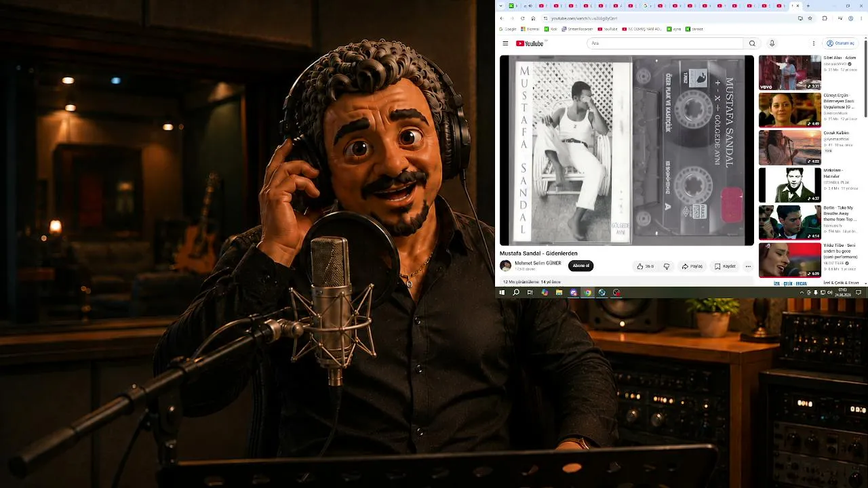Open Mehmet Selim GÜNER channel name link
This screenshot has height=488, width=868.
(538, 263)
